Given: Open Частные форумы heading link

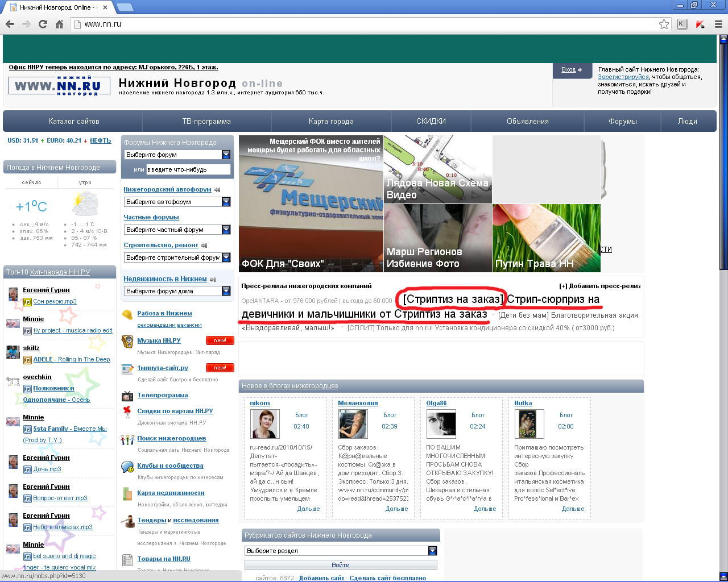Looking at the screenshot, I should [x=151, y=217].
